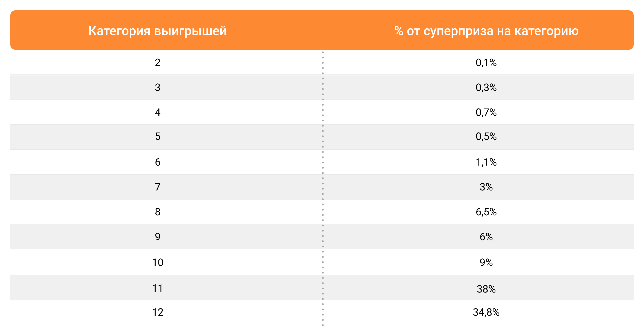Viewport: 644px width, 326px height.
Task: Select the category 12 cell
Action: (x=158, y=312)
